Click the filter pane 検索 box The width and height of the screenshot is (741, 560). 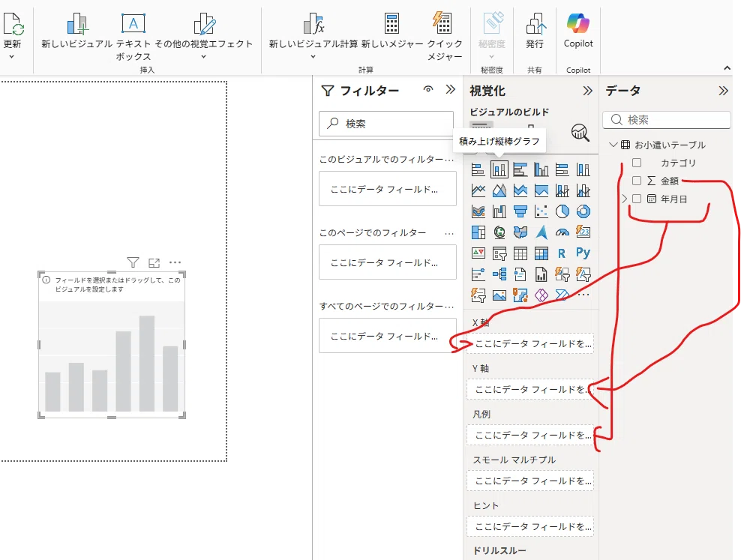coord(386,124)
